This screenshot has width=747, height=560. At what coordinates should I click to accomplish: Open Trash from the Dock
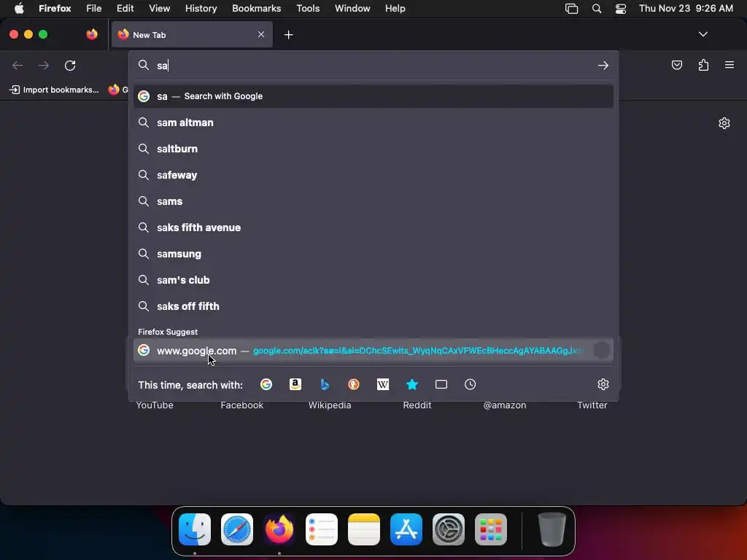[x=551, y=529]
